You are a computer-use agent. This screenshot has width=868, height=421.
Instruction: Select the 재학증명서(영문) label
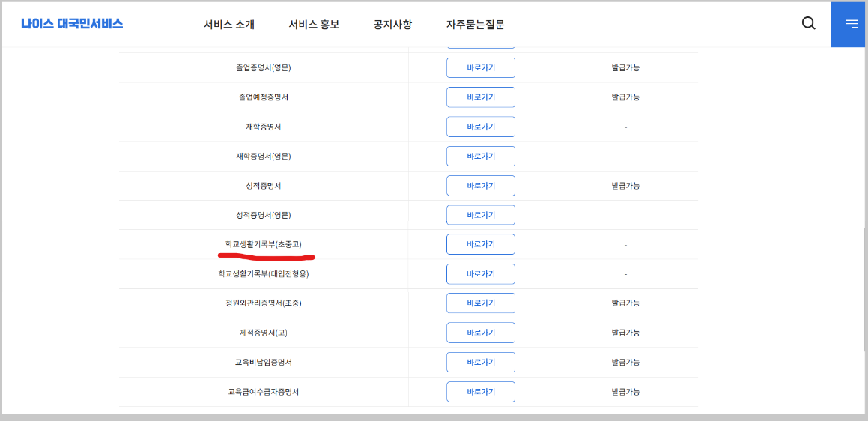click(x=264, y=157)
